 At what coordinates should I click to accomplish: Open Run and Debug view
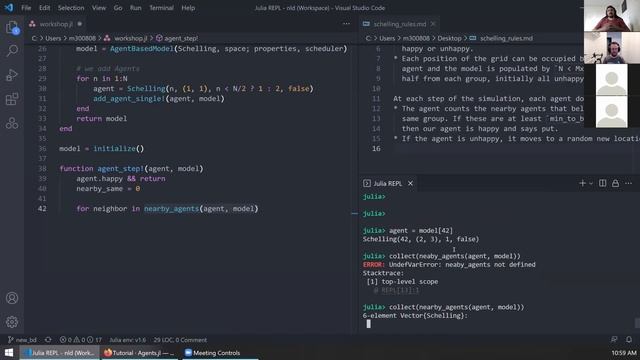click(x=12, y=75)
